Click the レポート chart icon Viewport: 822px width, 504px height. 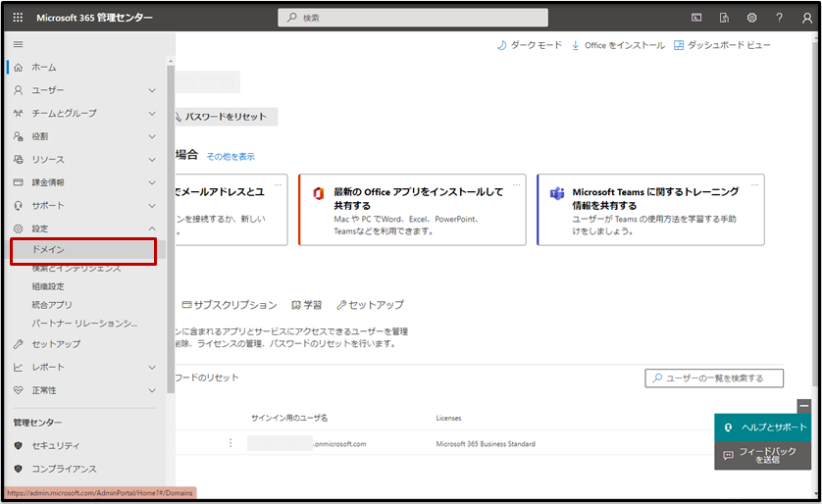19,368
